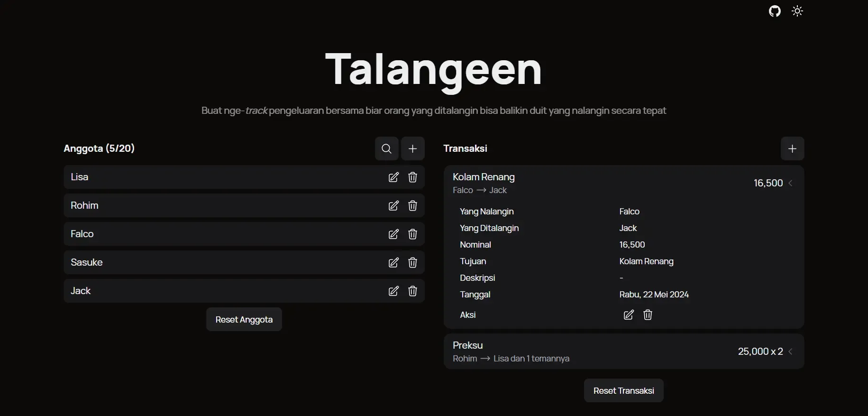
Task: Click the Reset Anggota button
Action: tap(244, 319)
